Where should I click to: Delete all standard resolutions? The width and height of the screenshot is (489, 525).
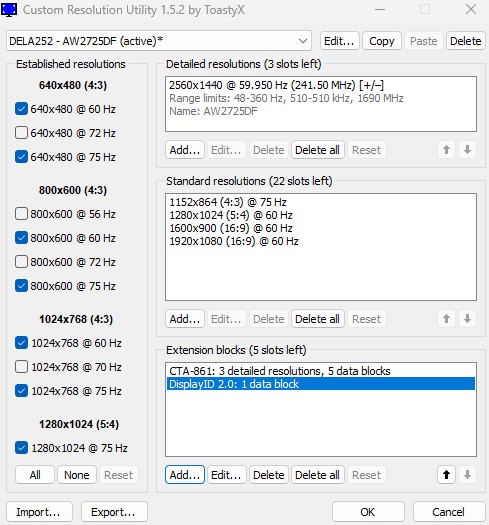coord(318,319)
